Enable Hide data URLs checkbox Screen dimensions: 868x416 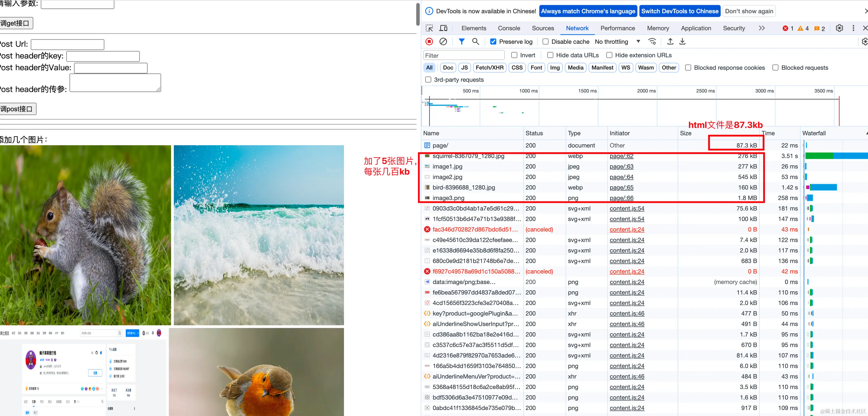(x=550, y=55)
